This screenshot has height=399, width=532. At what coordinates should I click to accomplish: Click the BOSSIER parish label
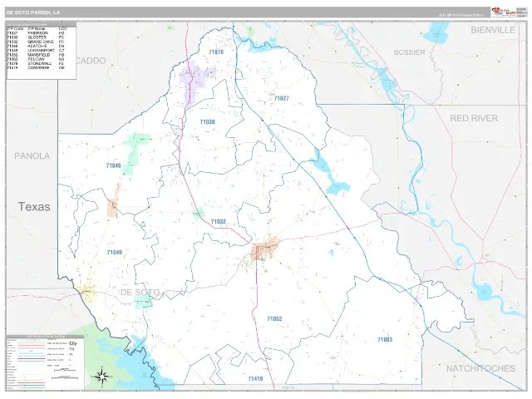409,52
